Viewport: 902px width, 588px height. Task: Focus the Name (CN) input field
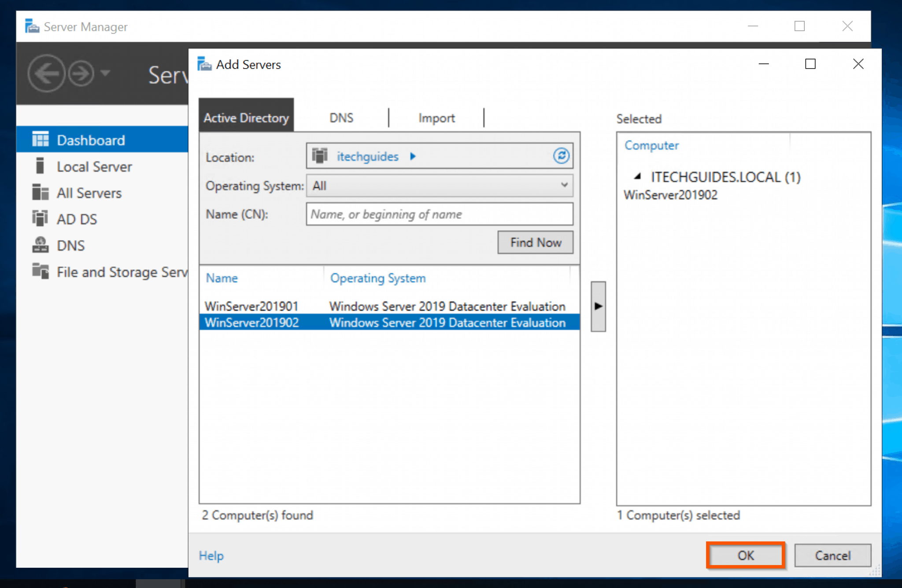pos(440,214)
